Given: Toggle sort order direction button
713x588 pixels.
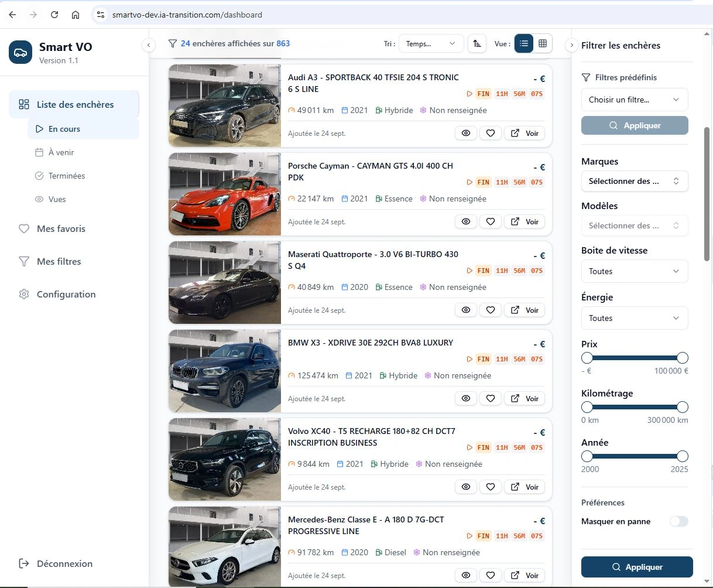Looking at the screenshot, I should pyautogui.click(x=477, y=43).
